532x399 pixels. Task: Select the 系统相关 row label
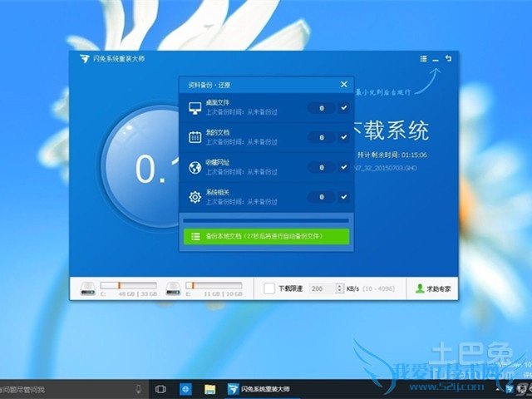(x=218, y=192)
